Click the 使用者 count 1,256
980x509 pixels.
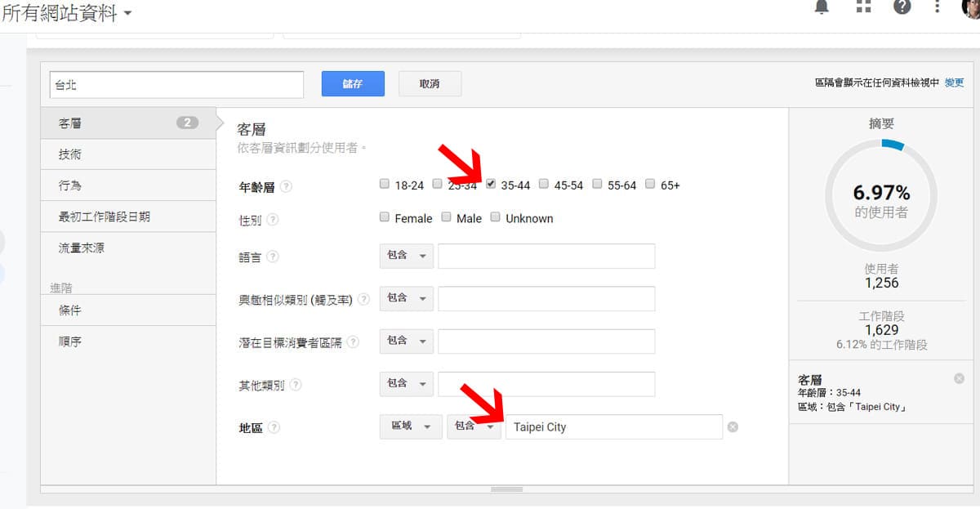tap(881, 283)
